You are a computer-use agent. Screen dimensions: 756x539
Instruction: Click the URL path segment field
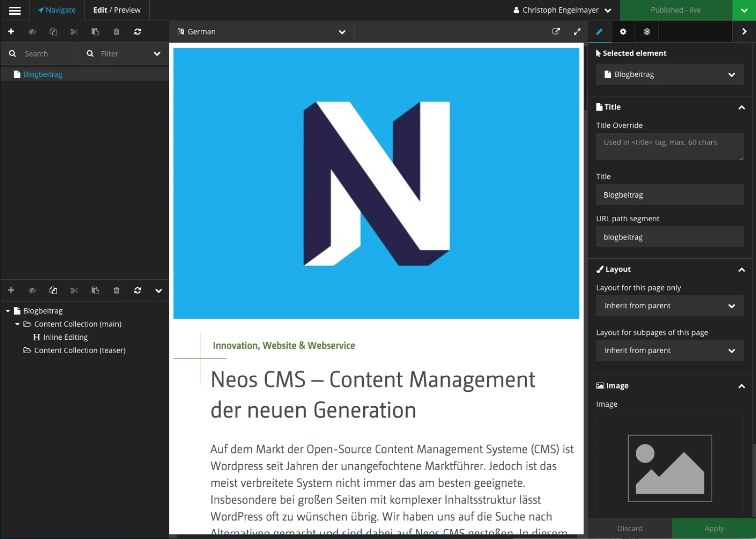[669, 237]
